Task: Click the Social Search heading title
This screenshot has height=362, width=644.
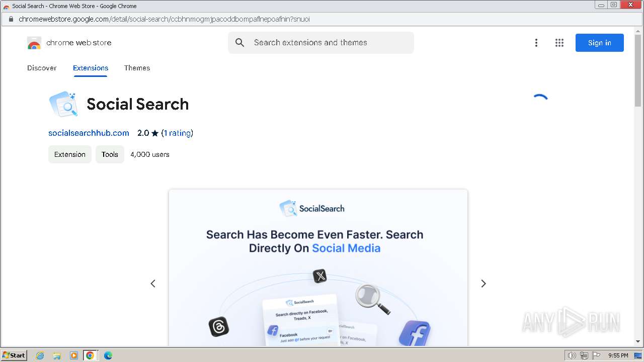Action: [x=138, y=104]
